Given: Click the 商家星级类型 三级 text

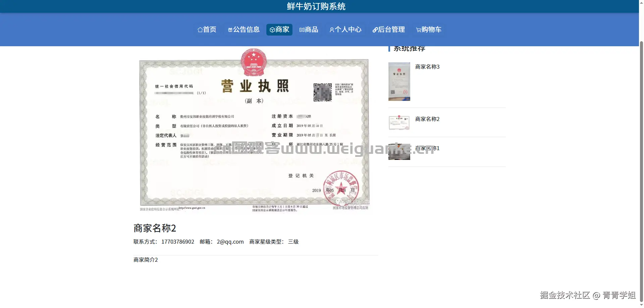Looking at the screenshot, I should [274, 242].
